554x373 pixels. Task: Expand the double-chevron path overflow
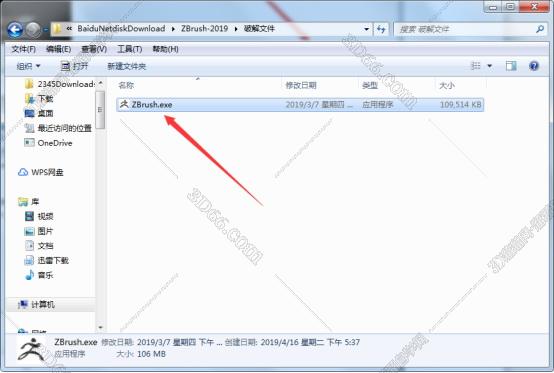coord(69,29)
